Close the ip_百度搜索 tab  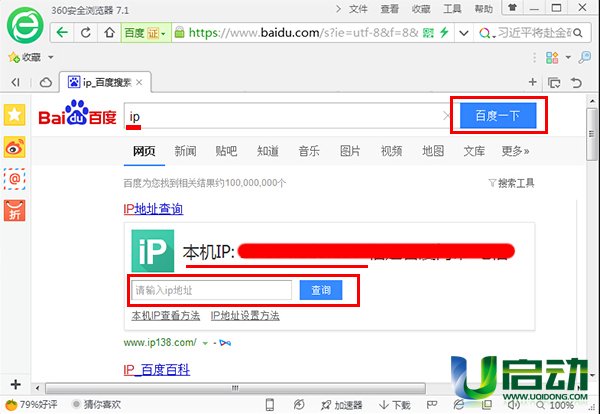pos(139,82)
